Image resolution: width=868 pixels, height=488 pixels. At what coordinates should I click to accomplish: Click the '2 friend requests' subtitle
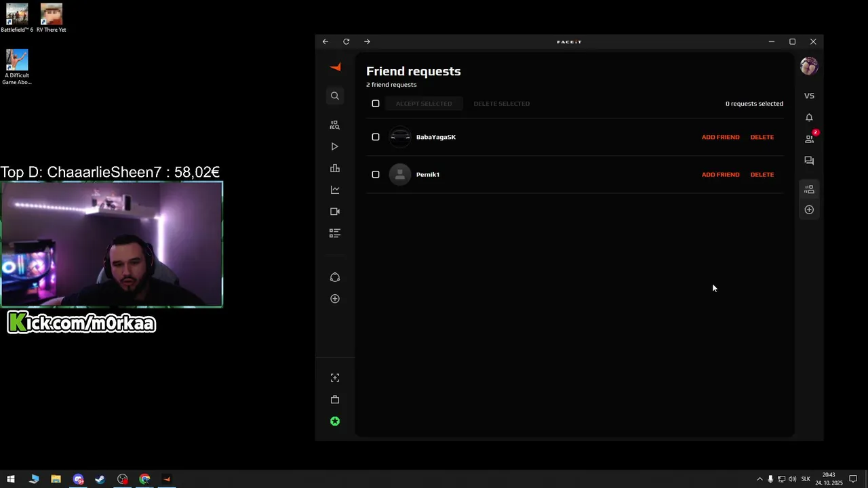391,85
